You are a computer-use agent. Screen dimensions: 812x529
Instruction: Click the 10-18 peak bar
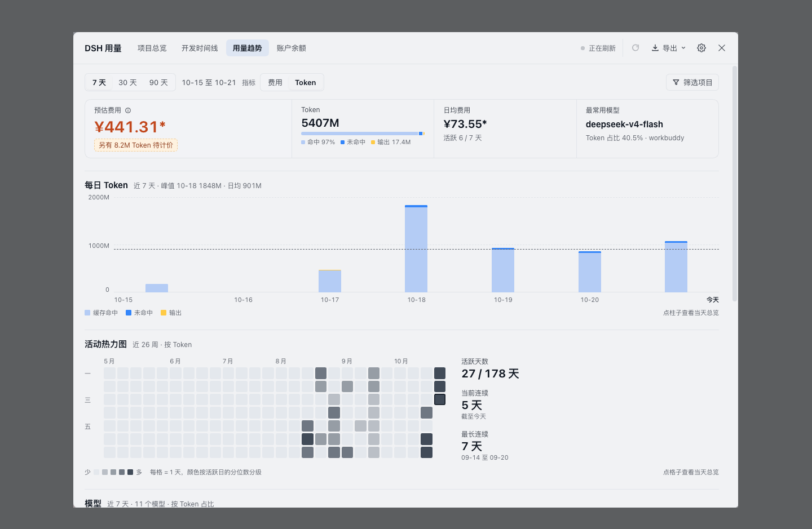(x=416, y=248)
